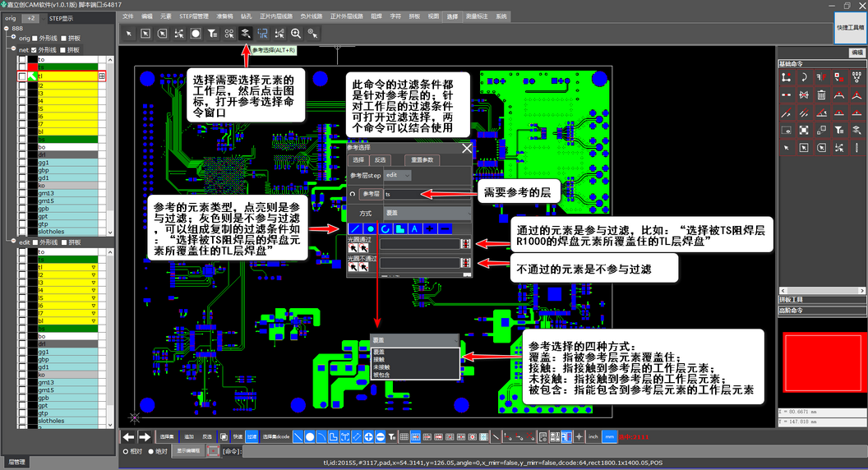This screenshot has width=868, height=470.
Task: Collapse the 888 tree root
Action: tap(6, 28)
